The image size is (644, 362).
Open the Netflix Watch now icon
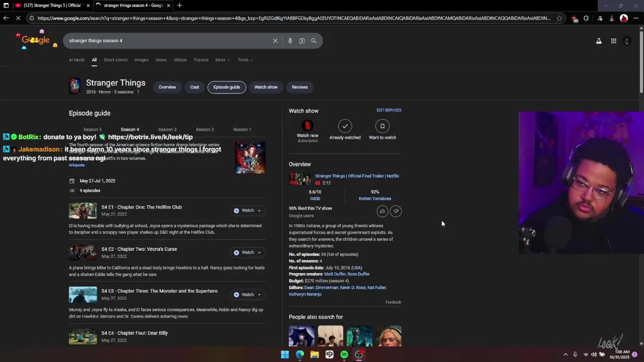(x=307, y=126)
